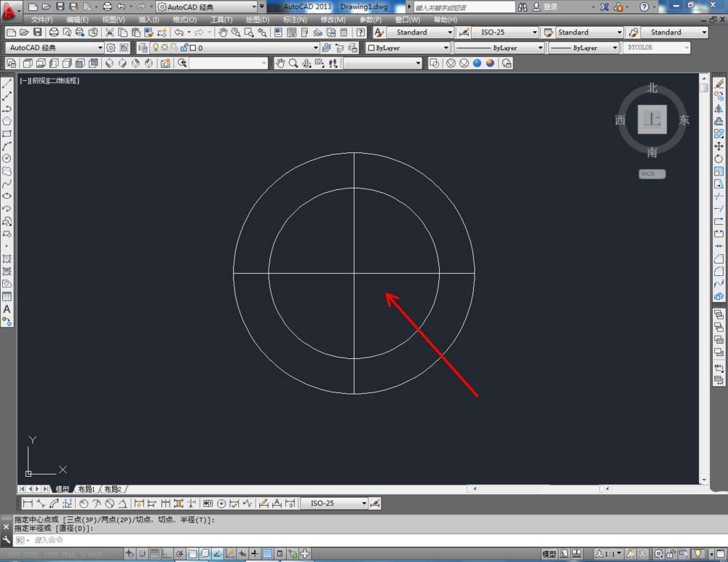Click the Pan hand icon in the standard toolbar
Screen dimensions: 728x562
pos(223,33)
